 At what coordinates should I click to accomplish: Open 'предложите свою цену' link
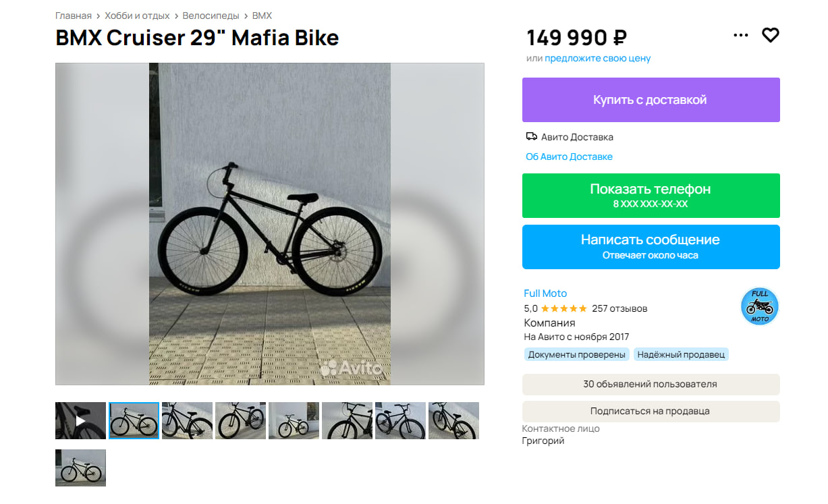(x=597, y=59)
